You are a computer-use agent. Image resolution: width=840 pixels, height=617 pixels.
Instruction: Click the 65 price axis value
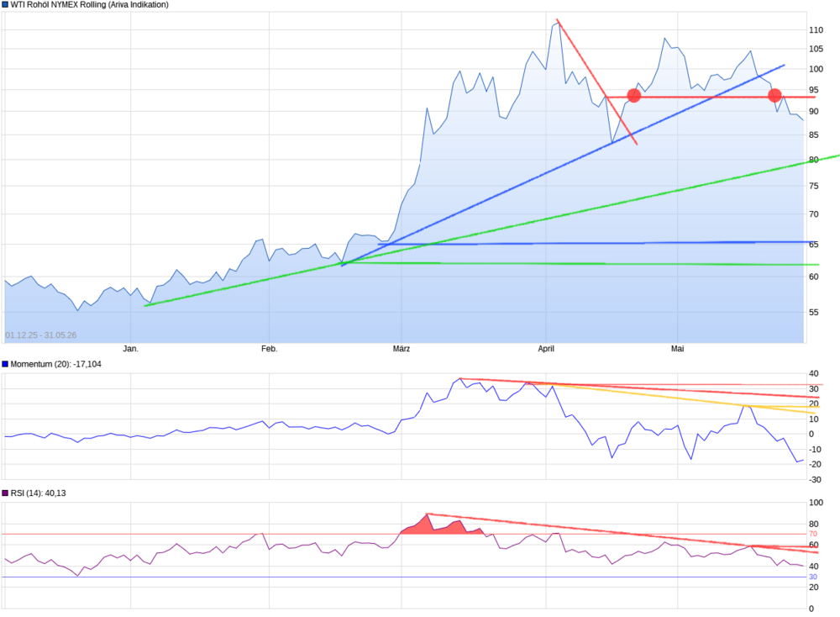click(x=814, y=245)
